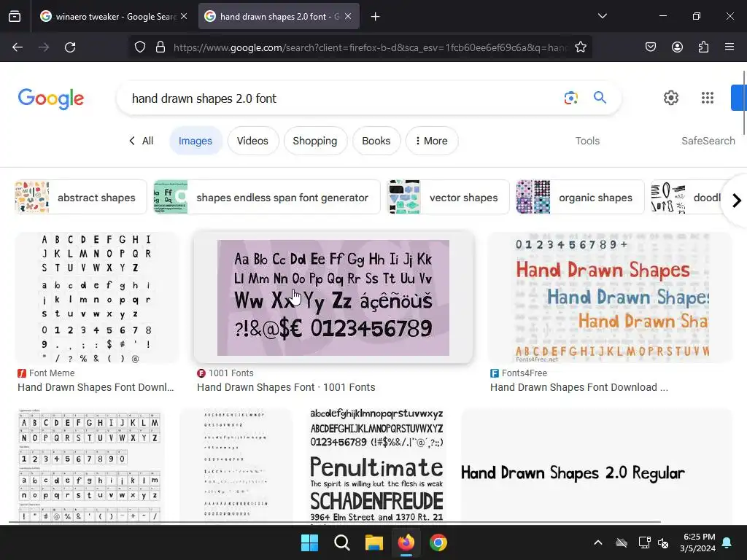Show hidden system tray icons
Image resolution: width=747 pixels, height=560 pixels.
pos(598,542)
